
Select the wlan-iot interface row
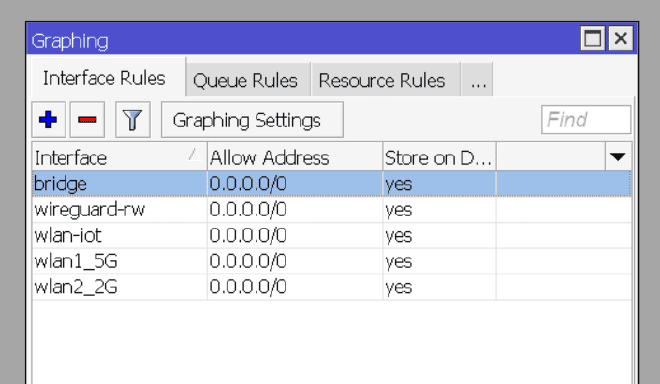click(x=332, y=235)
